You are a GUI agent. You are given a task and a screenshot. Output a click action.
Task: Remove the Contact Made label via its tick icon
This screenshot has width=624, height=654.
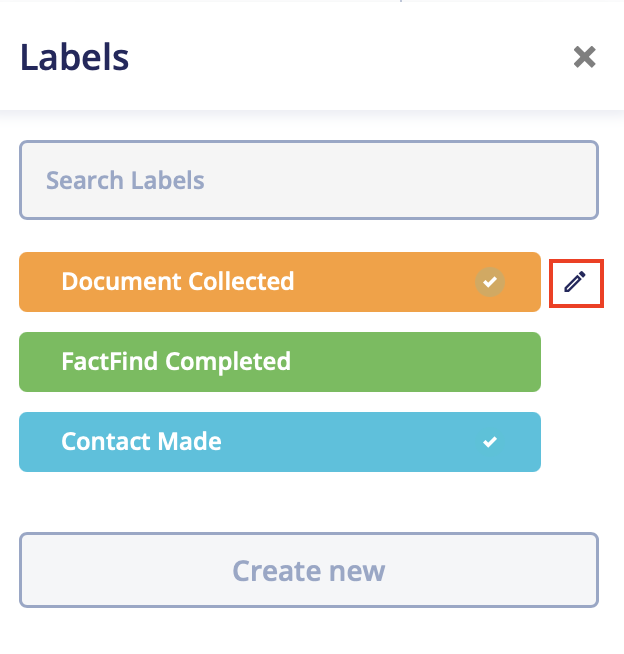point(490,442)
